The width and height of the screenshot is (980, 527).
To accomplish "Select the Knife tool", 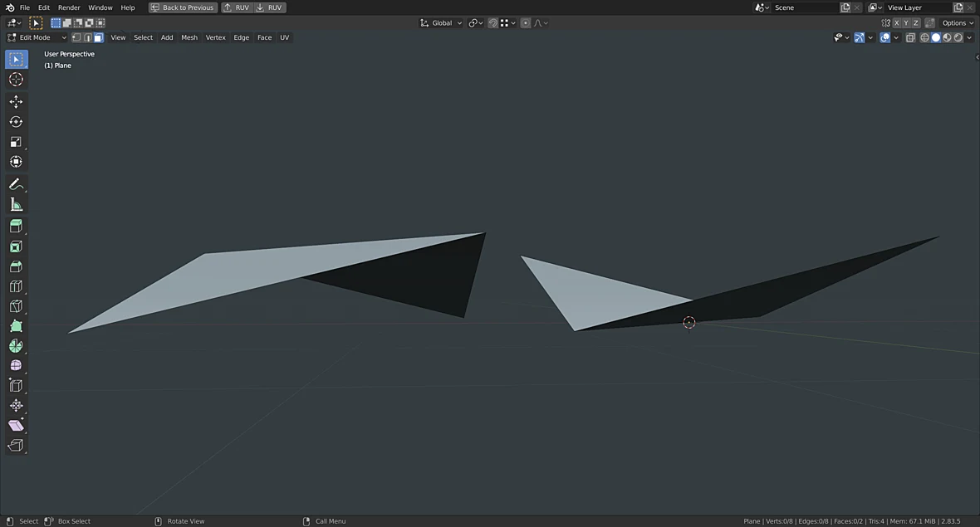I will pos(17,306).
